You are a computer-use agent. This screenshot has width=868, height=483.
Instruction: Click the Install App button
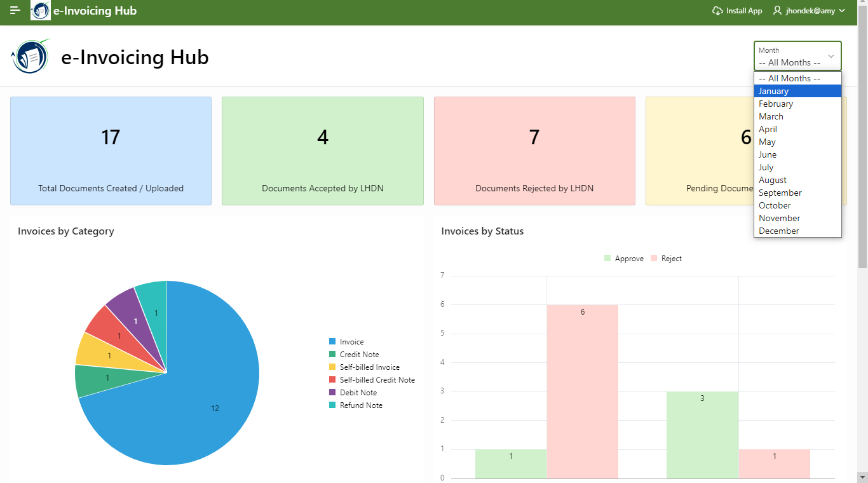point(743,11)
